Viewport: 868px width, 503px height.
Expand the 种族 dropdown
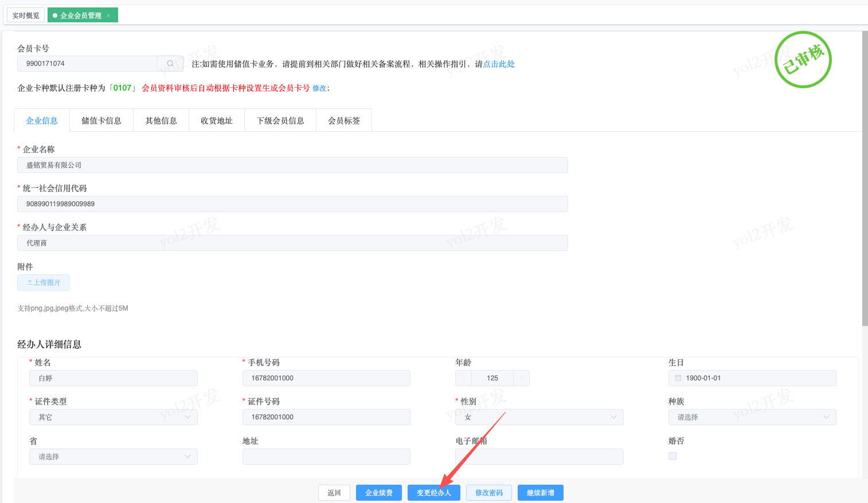(x=752, y=417)
